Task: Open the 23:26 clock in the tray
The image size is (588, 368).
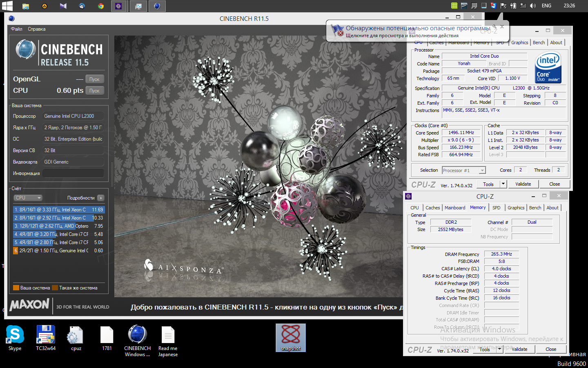Action: coord(569,6)
